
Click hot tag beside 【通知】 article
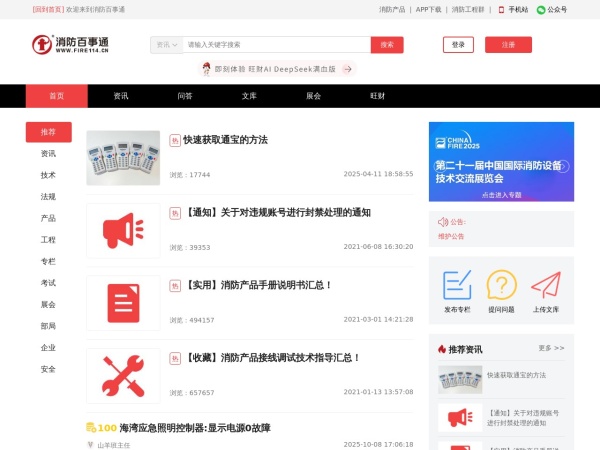[175, 213]
